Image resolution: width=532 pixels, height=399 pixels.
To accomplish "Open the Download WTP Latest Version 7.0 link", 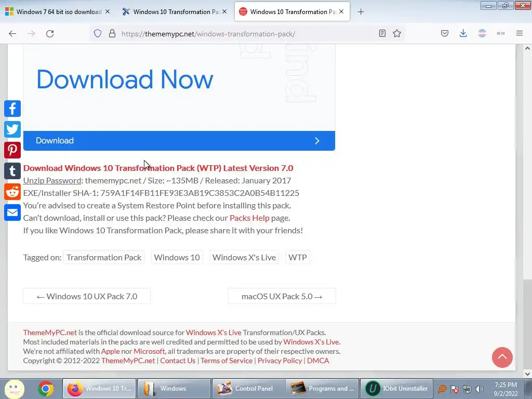I will point(158,168).
